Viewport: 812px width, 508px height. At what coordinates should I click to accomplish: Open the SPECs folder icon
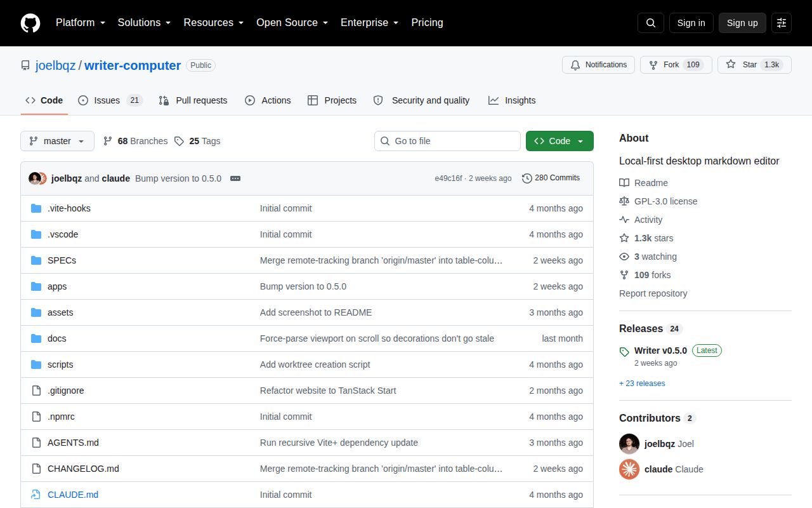click(36, 260)
